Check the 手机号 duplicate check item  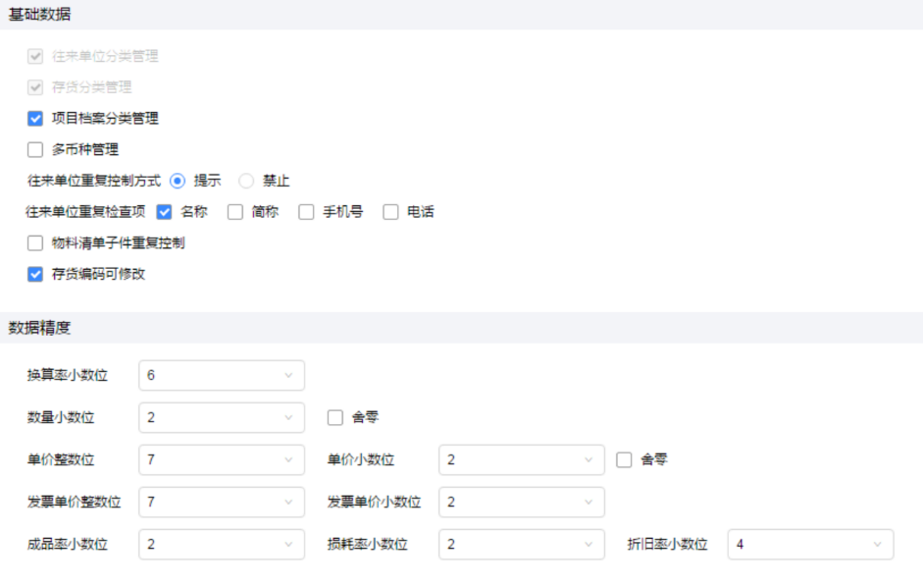tap(306, 212)
